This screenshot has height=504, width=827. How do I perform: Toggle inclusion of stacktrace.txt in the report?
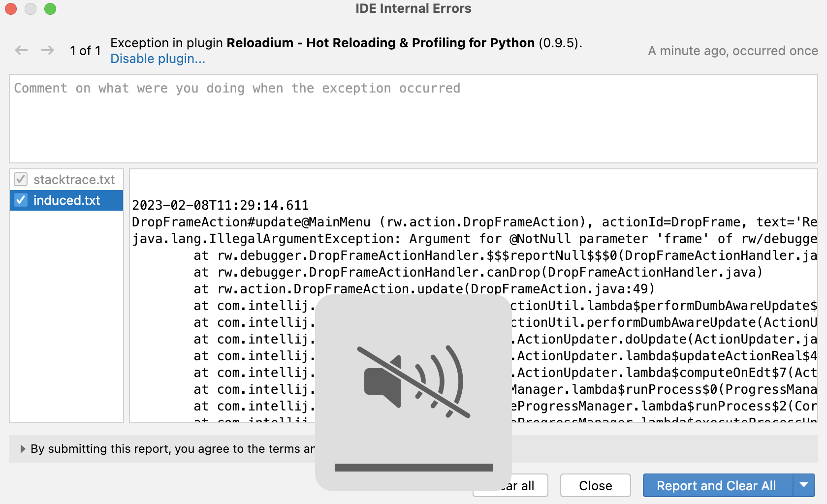tap(20, 180)
